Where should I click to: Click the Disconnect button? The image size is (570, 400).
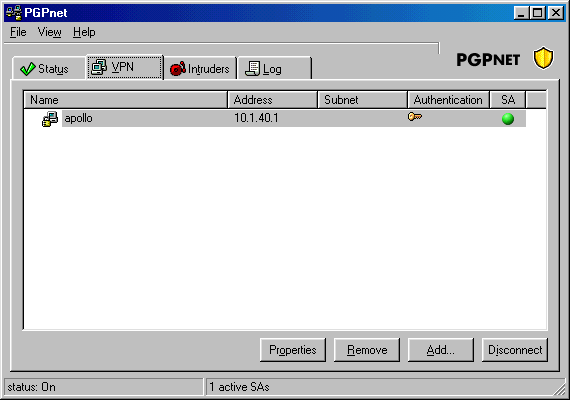pyautogui.click(x=515, y=350)
